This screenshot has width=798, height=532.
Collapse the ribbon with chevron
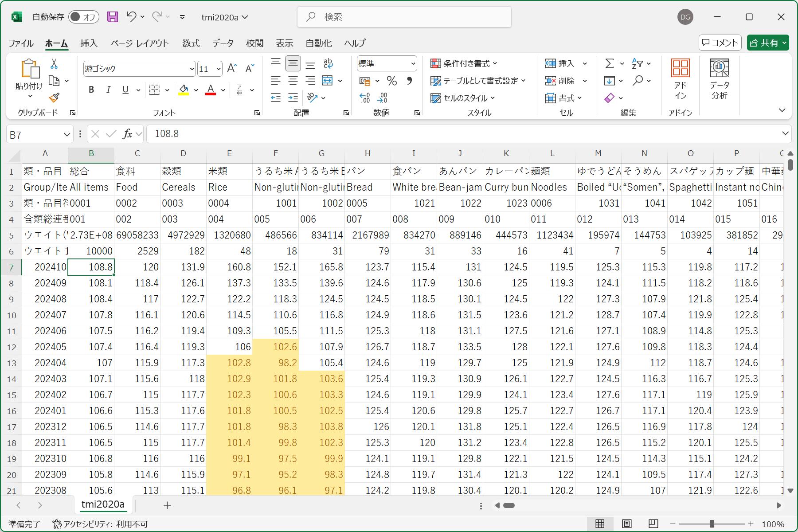[782, 110]
